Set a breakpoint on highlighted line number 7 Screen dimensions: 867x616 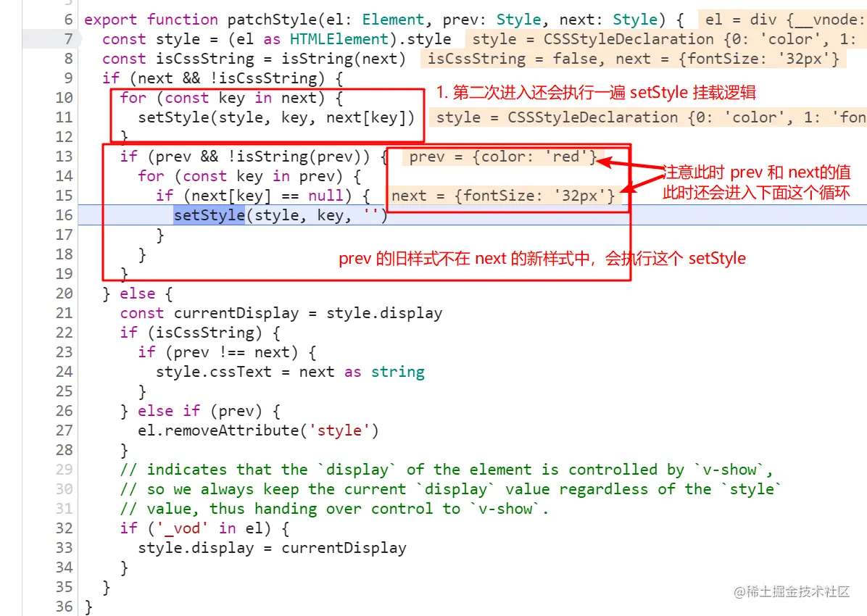[x=68, y=39]
